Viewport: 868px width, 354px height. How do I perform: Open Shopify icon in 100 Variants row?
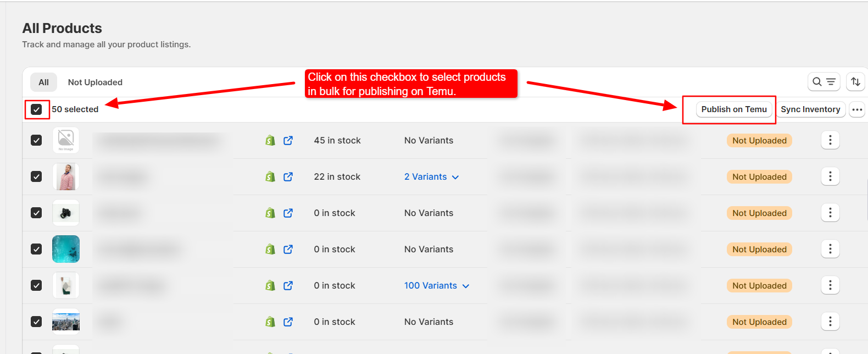point(270,286)
